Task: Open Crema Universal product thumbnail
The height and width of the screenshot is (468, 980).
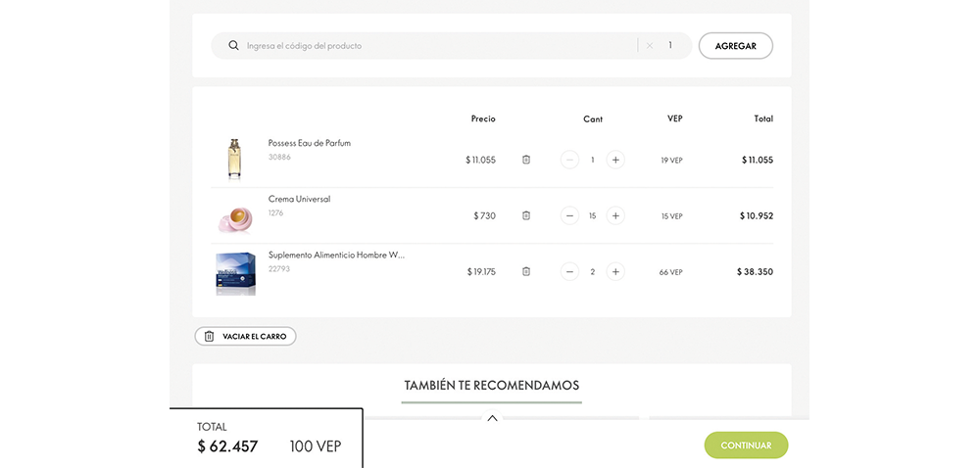Action: [x=234, y=216]
